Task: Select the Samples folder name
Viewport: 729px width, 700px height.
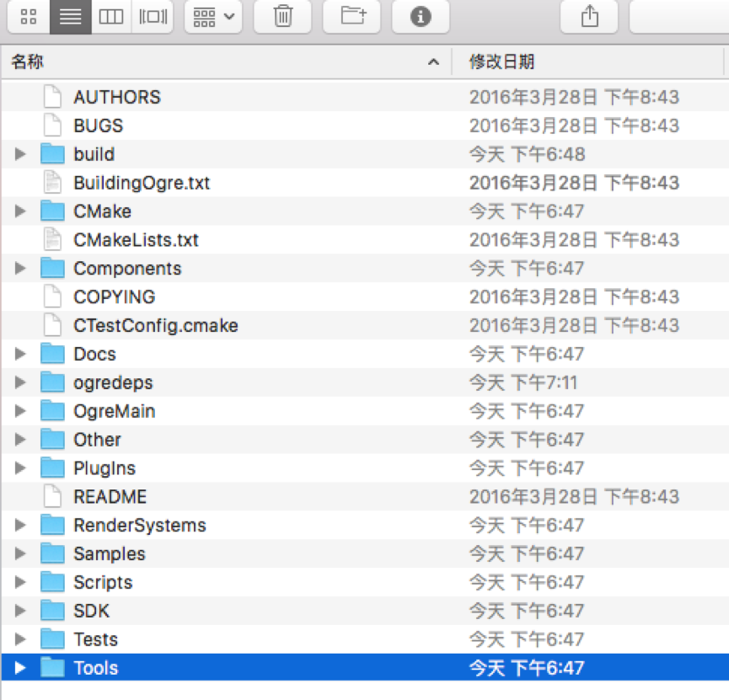Action: click(x=110, y=554)
